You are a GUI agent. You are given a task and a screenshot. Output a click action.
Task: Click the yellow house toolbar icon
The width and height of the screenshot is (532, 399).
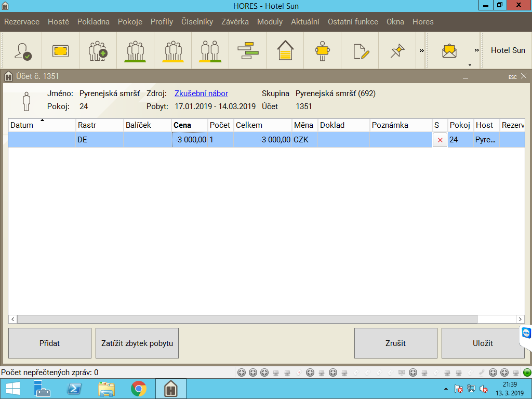[x=285, y=50]
